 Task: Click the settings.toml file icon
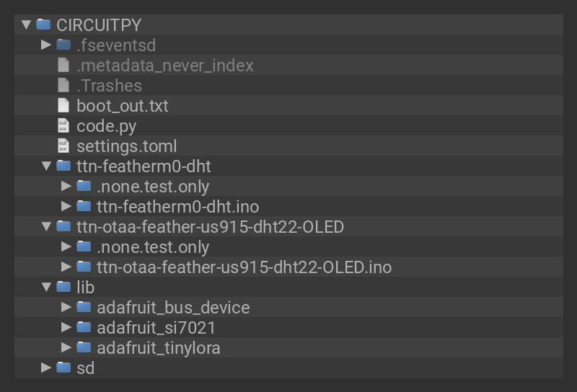tap(63, 146)
